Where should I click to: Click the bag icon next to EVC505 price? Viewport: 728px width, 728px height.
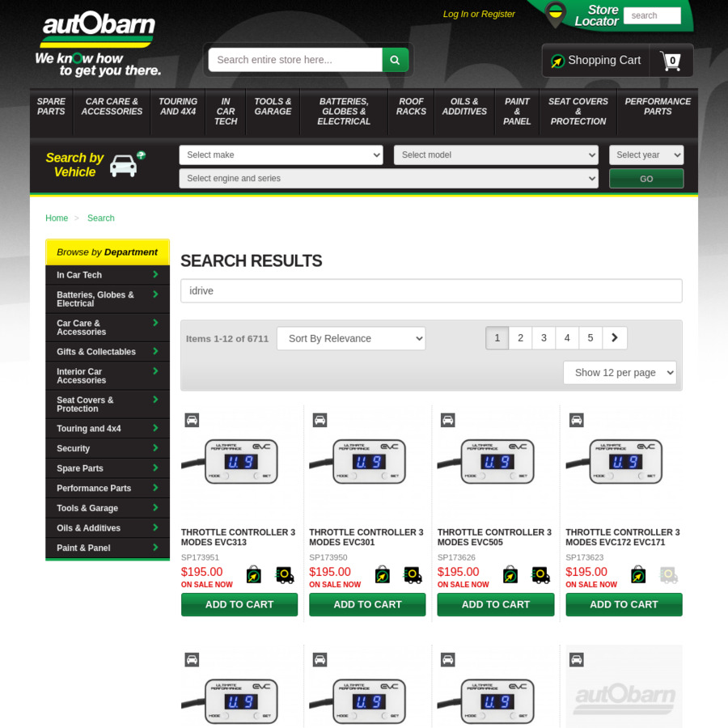pos(510,574)
